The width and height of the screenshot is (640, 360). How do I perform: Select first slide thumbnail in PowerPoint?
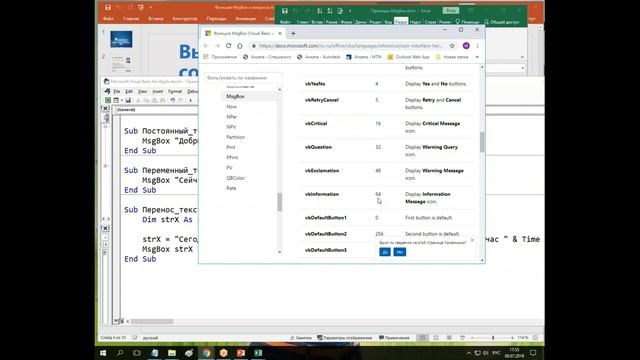(121, 39)
